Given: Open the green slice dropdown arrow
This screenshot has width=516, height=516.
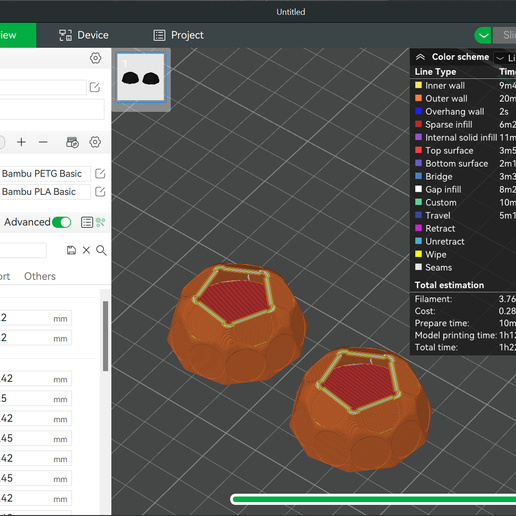Looking at the screenshot, I should 483,35.
